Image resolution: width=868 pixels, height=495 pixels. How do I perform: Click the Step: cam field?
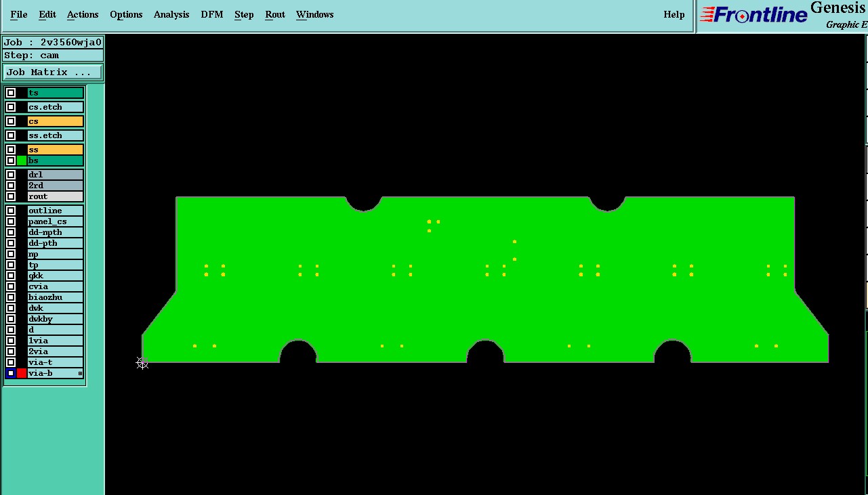pyautogui.click(x=53, y=56)
